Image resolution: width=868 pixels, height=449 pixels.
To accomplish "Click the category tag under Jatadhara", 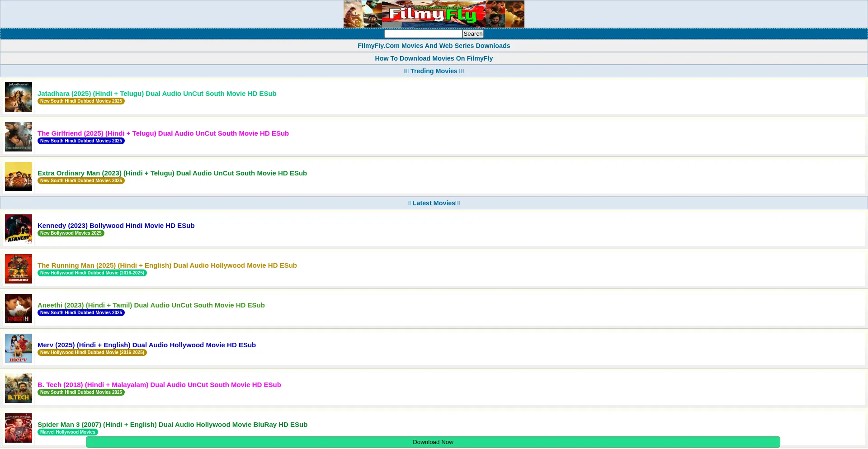I will (x=81, y=101).
